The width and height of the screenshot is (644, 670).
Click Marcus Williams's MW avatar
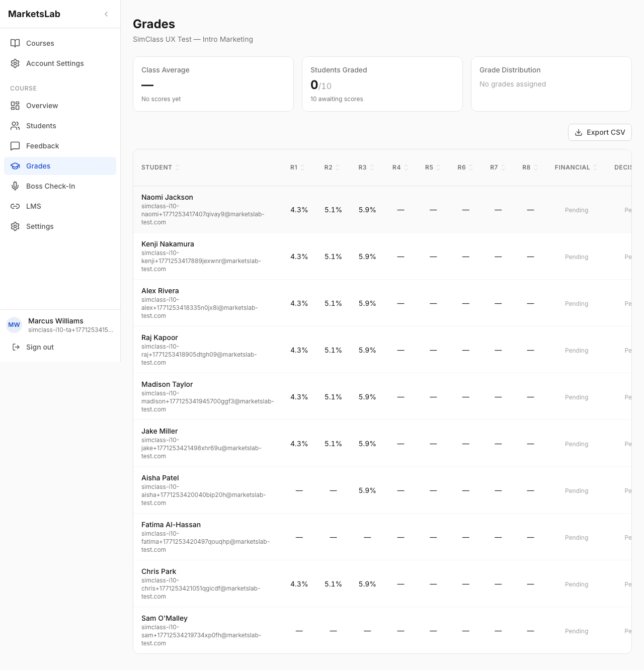click(14, 325)
